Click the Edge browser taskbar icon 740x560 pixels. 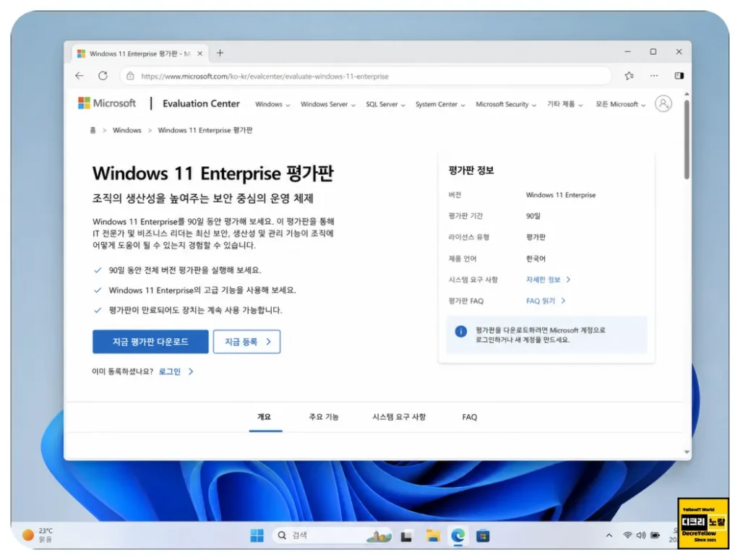coord(457,535)
